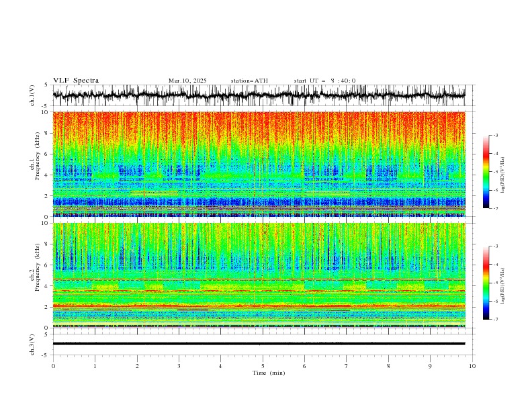Click the lower color bar 'log(PSD)(V²/Hz)' label
The height and width of the screenshot is (411, 532).
pyautogui.click(x=502, y=286)
